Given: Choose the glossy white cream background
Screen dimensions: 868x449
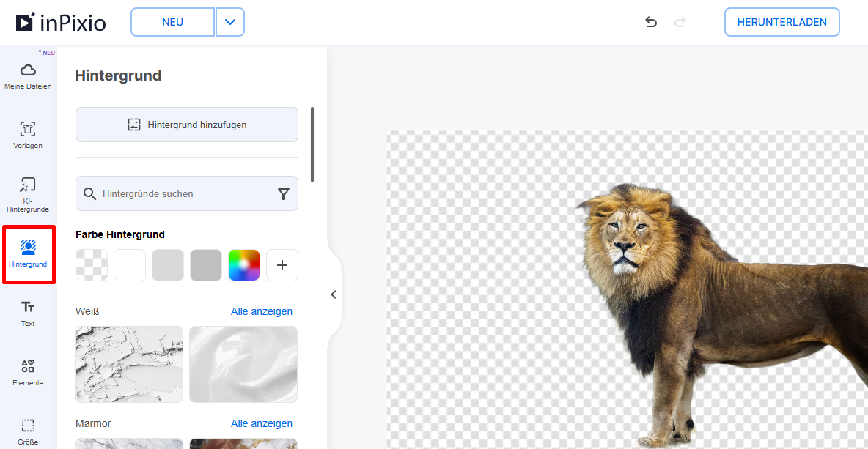Looking at the screenshot, I should point(243,364).
